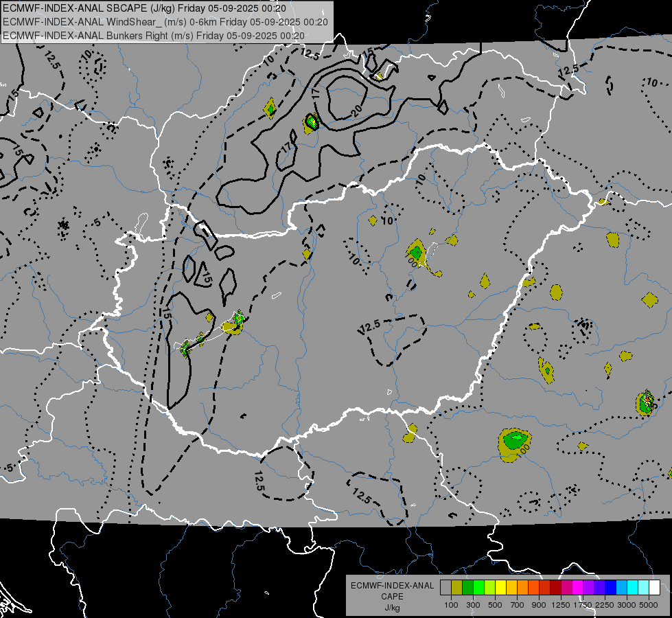Image resolution: width=672 pixels, height=618 pixels.
Task: Click legend value 900
Action: tap(539, 605)
